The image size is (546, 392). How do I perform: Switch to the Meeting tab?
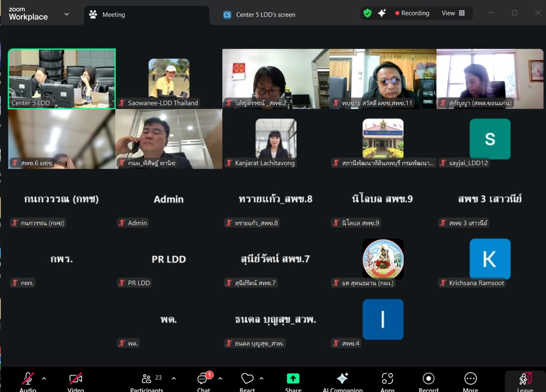tap(113, 14)
